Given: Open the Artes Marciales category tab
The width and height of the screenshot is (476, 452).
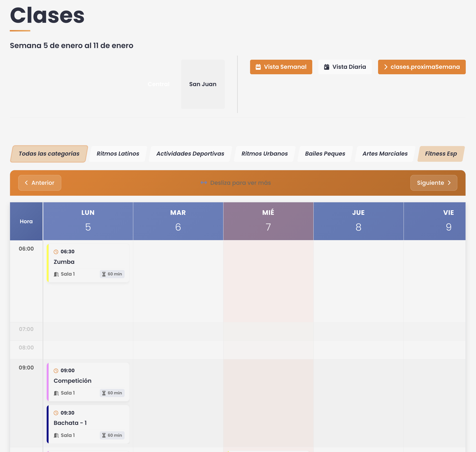Looking at the screenshot, I should tap(385, 154).
